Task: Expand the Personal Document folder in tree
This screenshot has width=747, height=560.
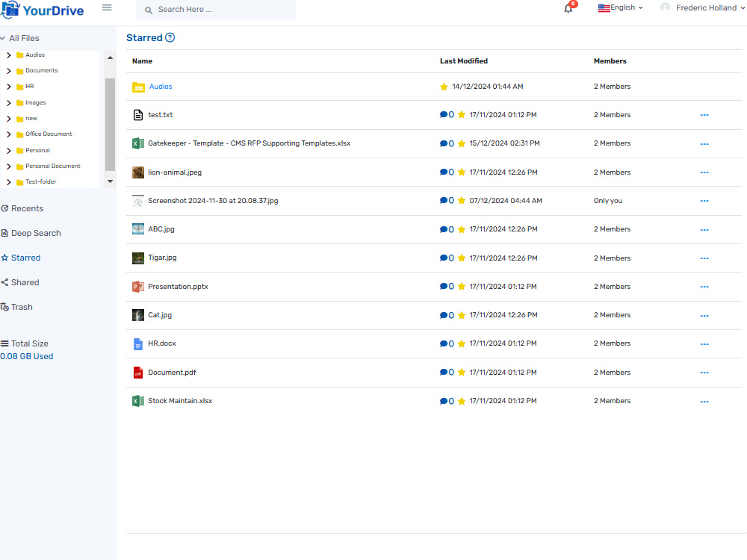Action: [8, 167]
